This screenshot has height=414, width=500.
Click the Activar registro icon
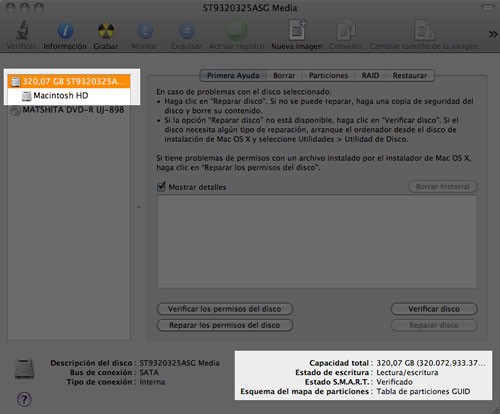[236, 31]
